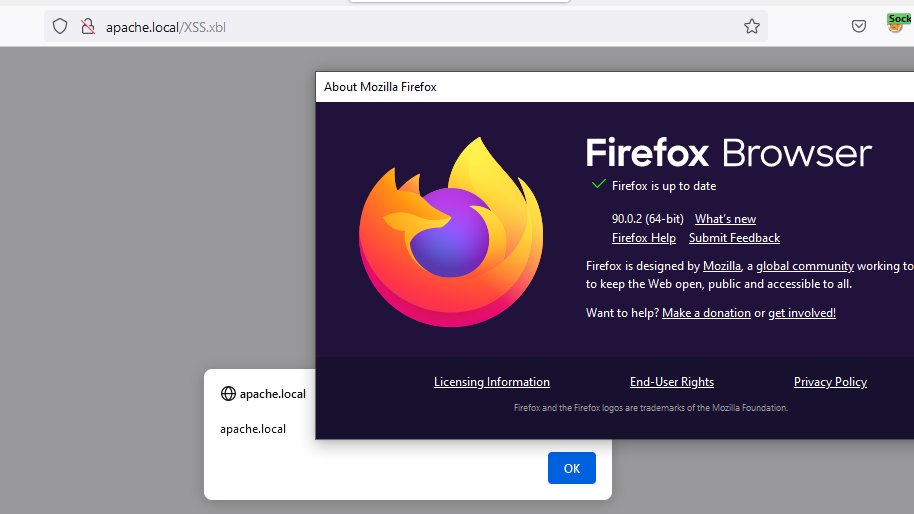Click the globe icon in alert dialog
Image resolution: width=914 pixels, height=514 pixels.
[x=228, y=394]
